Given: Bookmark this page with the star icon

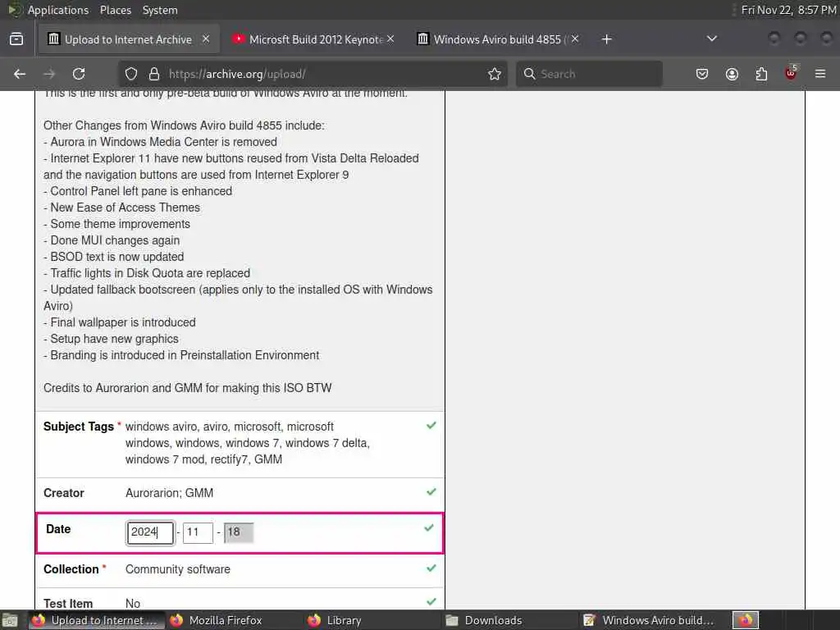Looking at the screenshot, I should click(x=495, y=74).
